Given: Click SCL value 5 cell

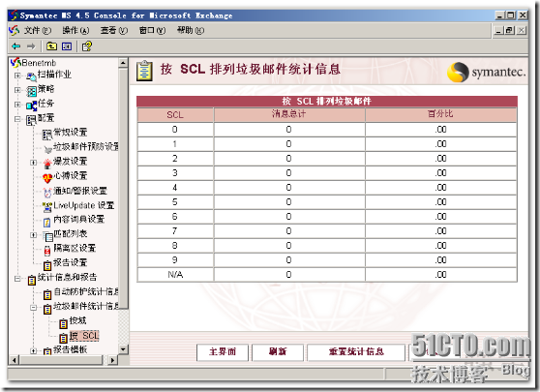Looking at the screenshot, I should pyautogui.click(x=175, y=202).
